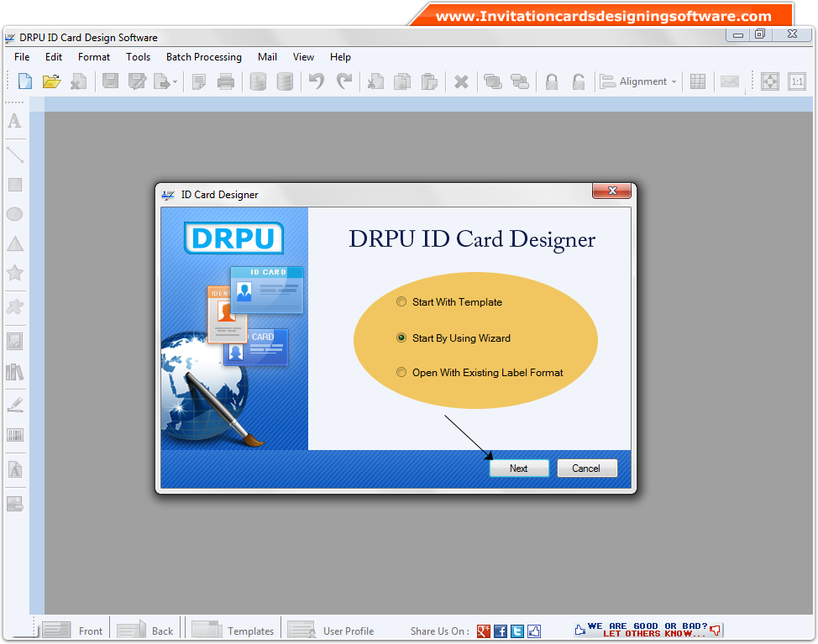Open the Batch Processing menu
This screenshot has width=818, height=644.
tap(203, 57)
